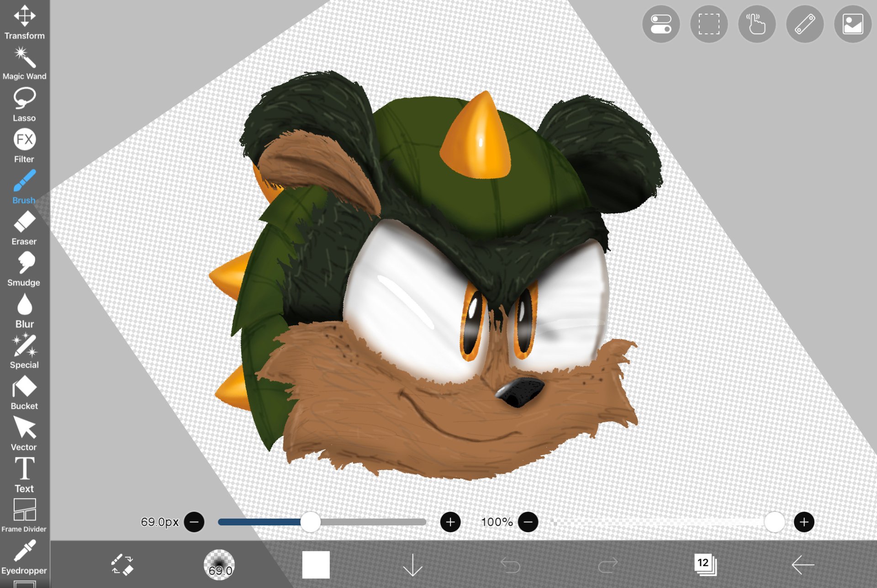Open the Text tool
877x588 pixels.
tap(25, 475)
